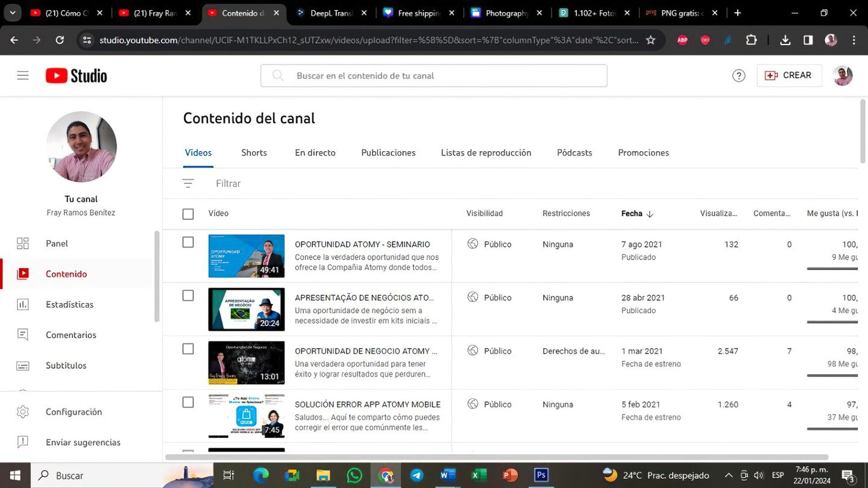Click the 2.547 views value
Image resolution: width=868 pixels, height=488 pixels.
(728, 351)
